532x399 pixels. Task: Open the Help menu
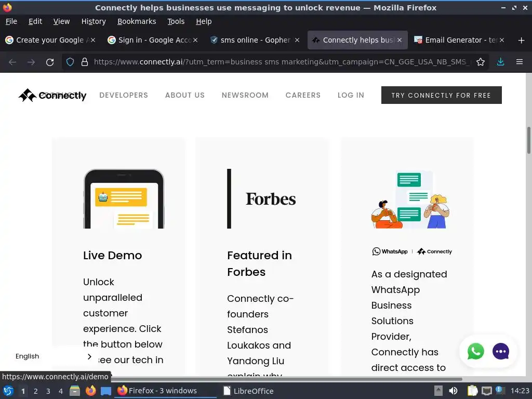204,21
